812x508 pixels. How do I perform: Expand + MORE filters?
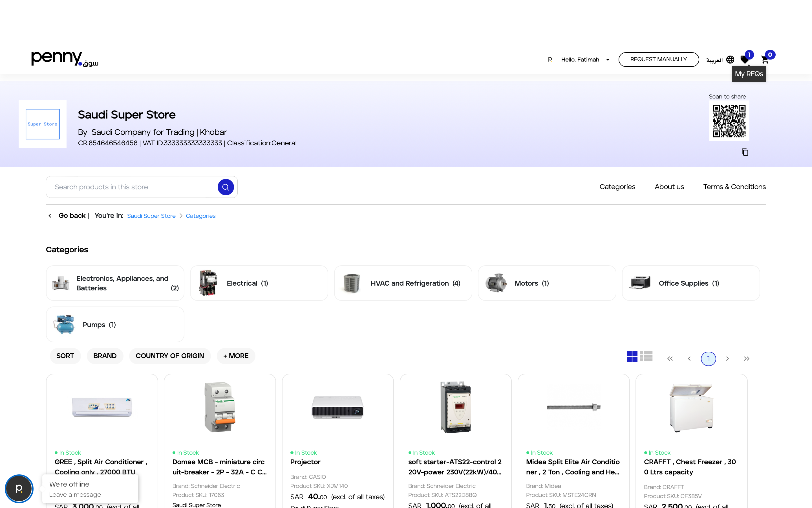236,356
